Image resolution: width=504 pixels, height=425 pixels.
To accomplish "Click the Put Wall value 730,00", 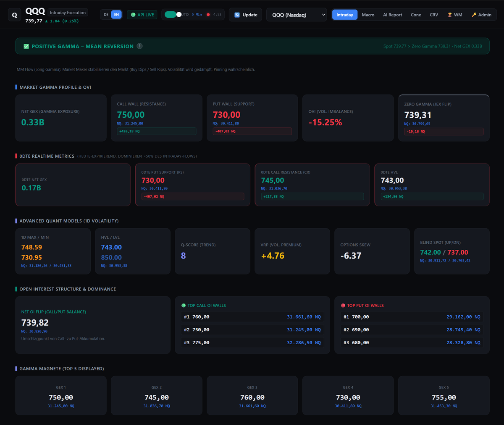I will [x=226, y=115].
